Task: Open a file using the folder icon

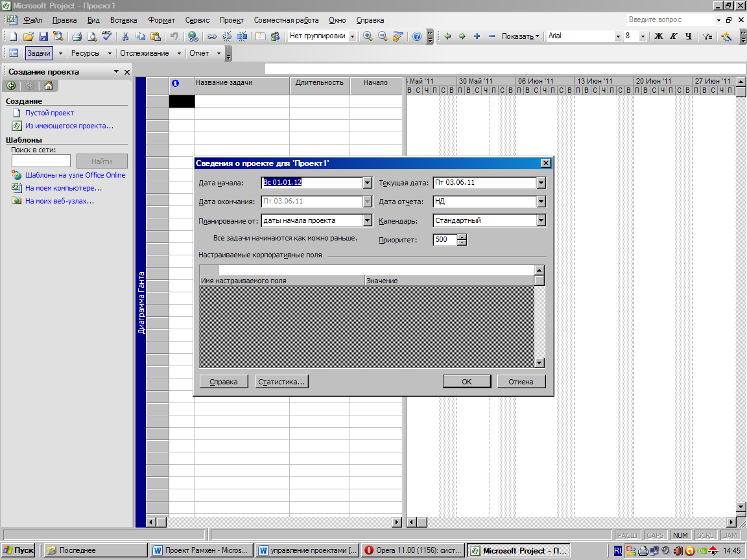Action: tap(29, 36)
